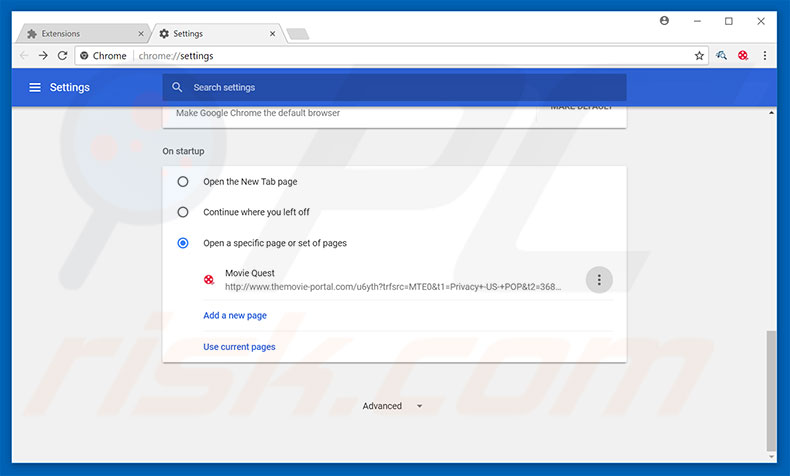Expand the Advanced settings section
Viewport: 790px width, 476px height.
392,406
